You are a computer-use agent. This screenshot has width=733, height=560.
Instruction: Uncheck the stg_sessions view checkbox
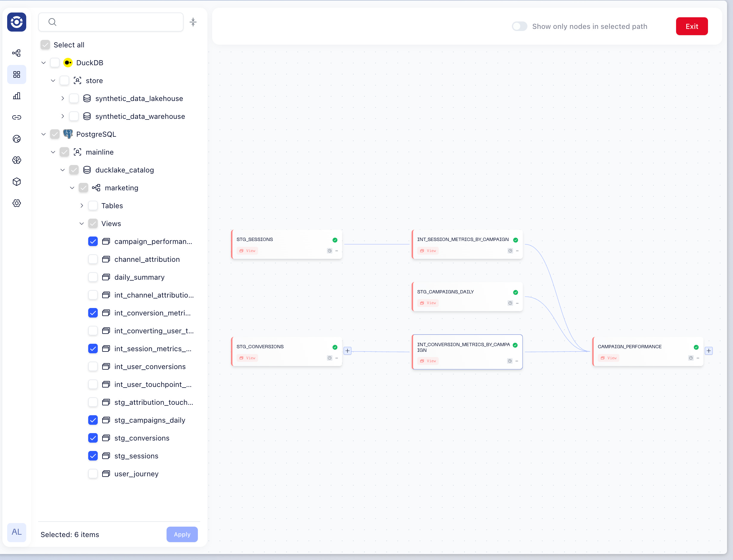point(93,456)
